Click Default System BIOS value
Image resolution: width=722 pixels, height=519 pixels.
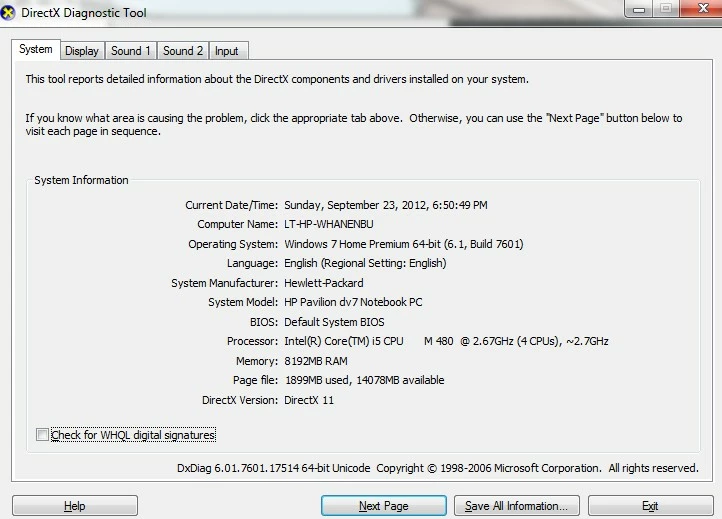[334, 322]
